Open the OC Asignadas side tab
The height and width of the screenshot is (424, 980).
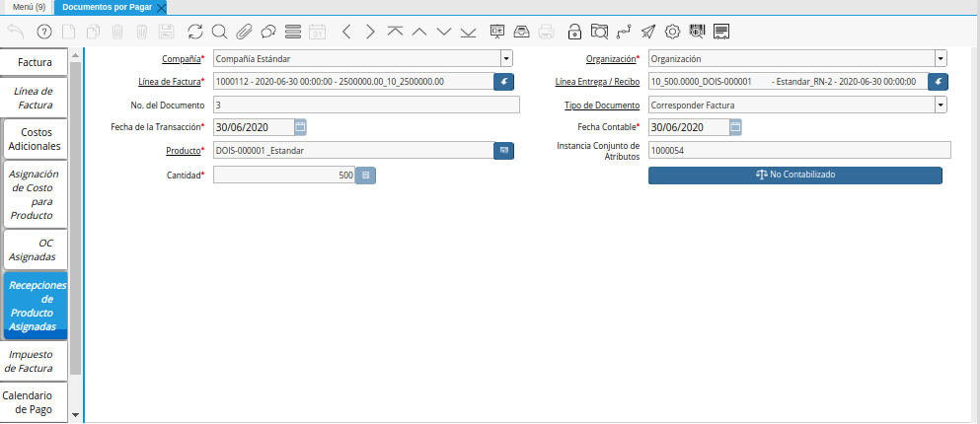click(36, 249)
